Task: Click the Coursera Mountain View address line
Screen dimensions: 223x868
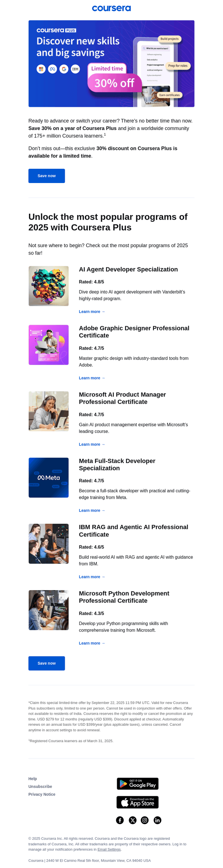Action: tap(90, 860)
